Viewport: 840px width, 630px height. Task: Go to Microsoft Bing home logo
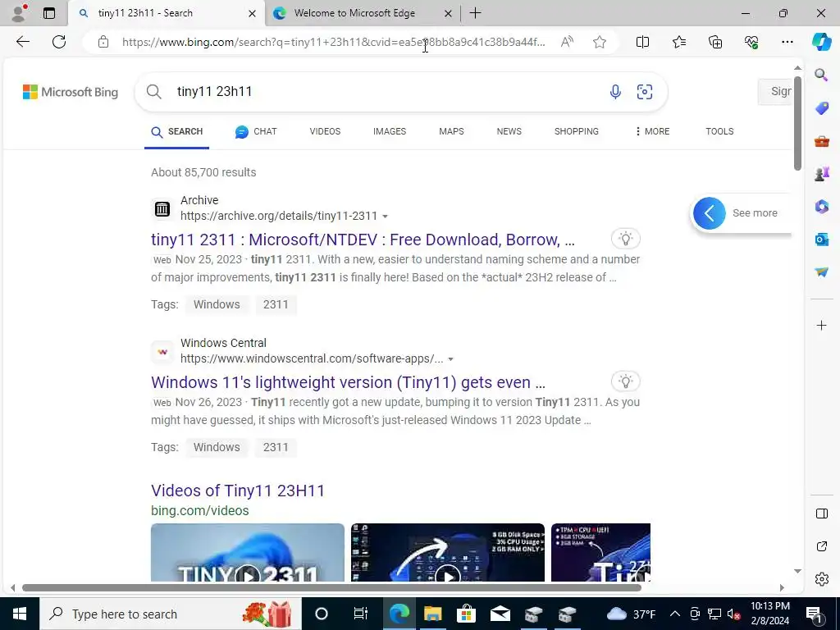pyautogui.click(x=71, y=92)
